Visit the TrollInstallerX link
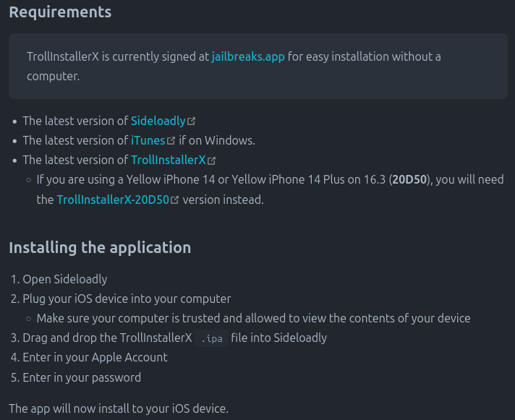The width and height of the screenshot is (515, 420). (x=168, y=160)
